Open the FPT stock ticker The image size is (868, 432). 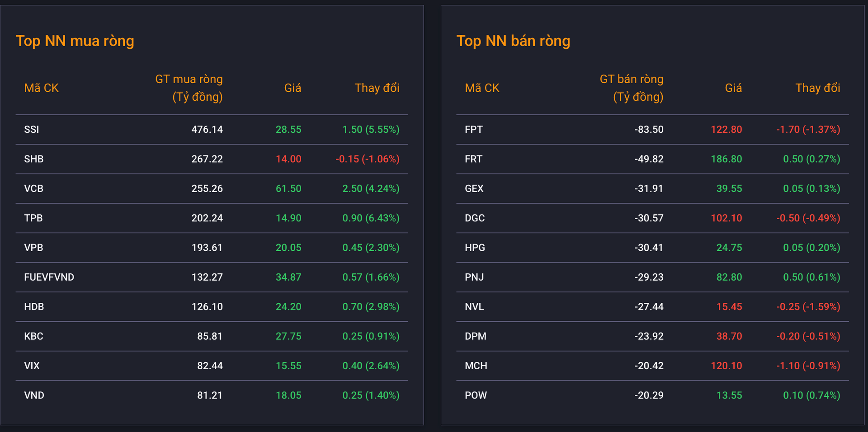tap(474, 130)
